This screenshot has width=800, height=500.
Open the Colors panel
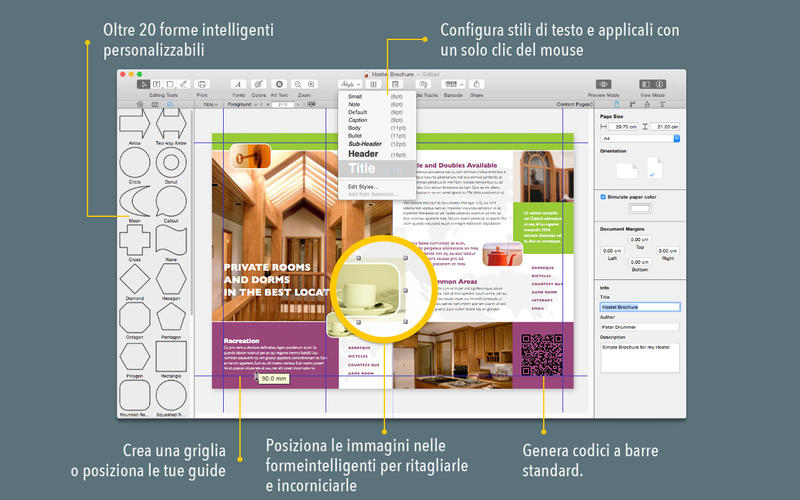[x=259, y=84]
